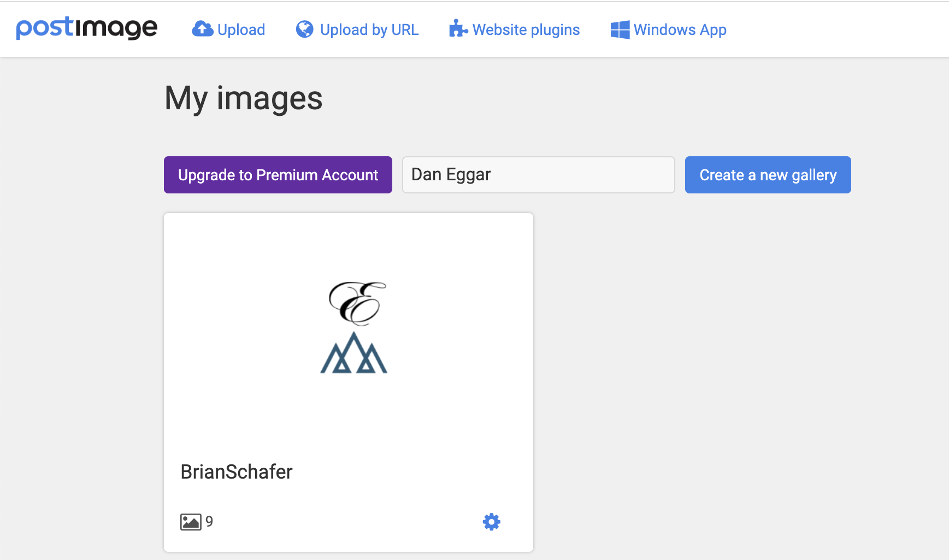Viewport: 949px width, 560px height.
Task: Click the Windows logo icon
Action: coord(620,30)
